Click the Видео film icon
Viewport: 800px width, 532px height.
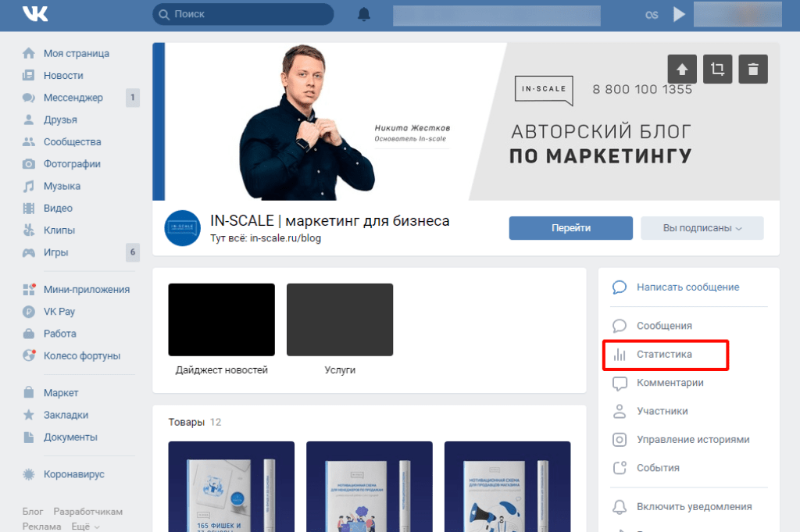(29, 208)
